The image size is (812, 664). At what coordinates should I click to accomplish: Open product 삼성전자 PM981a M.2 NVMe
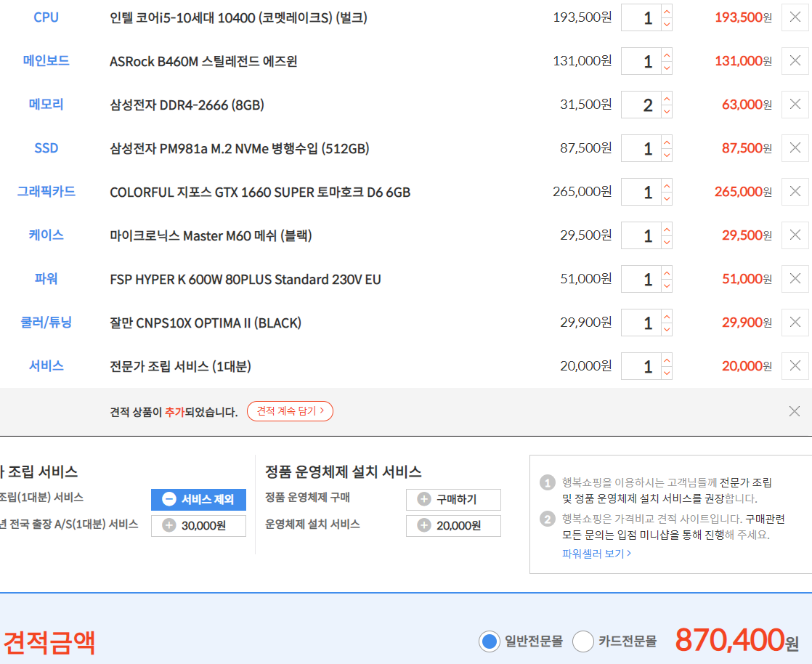239,149
